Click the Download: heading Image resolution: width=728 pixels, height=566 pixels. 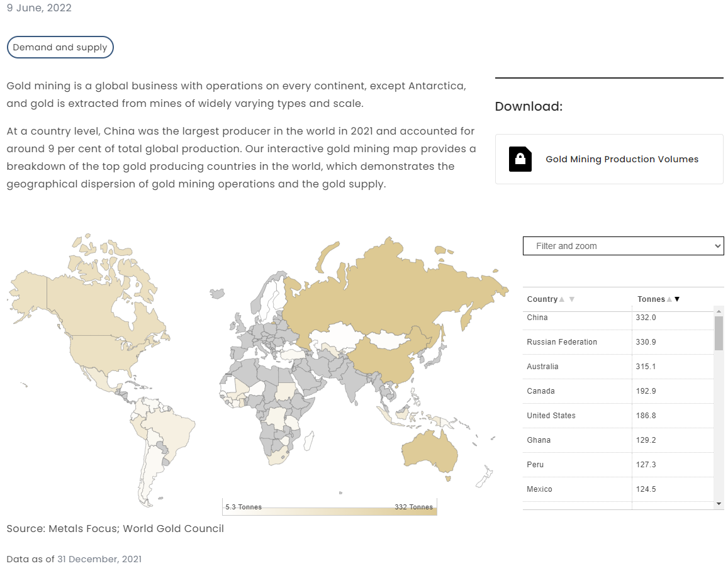(x=529, y=106)
